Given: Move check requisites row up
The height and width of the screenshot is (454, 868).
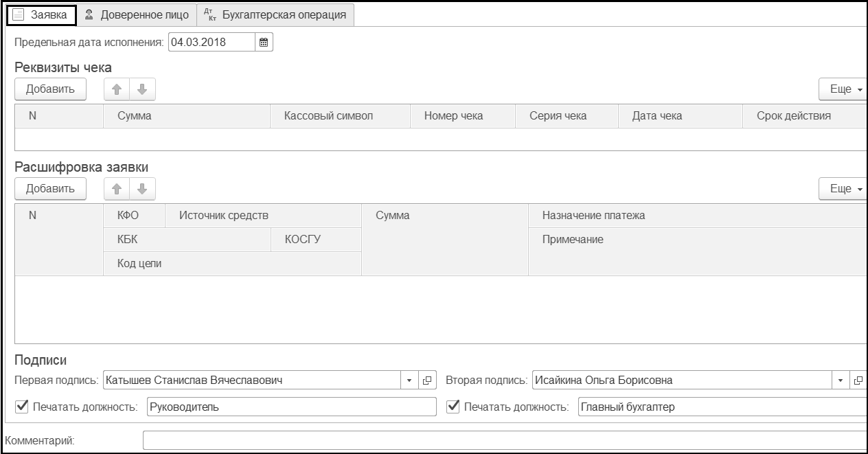Looking at the screenshot, I should click(x=117, y=89).
